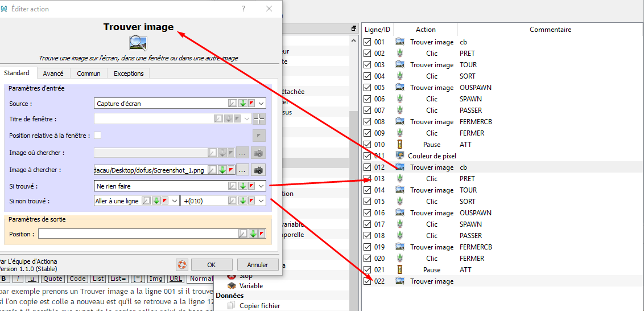Click the camera icon beside Image à chercher

point(259,170)
